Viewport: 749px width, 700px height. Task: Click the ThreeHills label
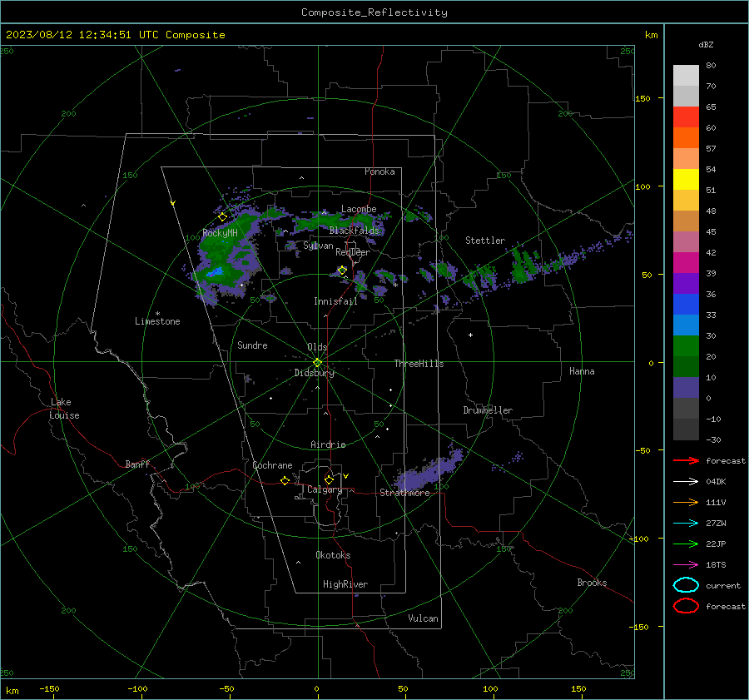(x=419, y=364)
